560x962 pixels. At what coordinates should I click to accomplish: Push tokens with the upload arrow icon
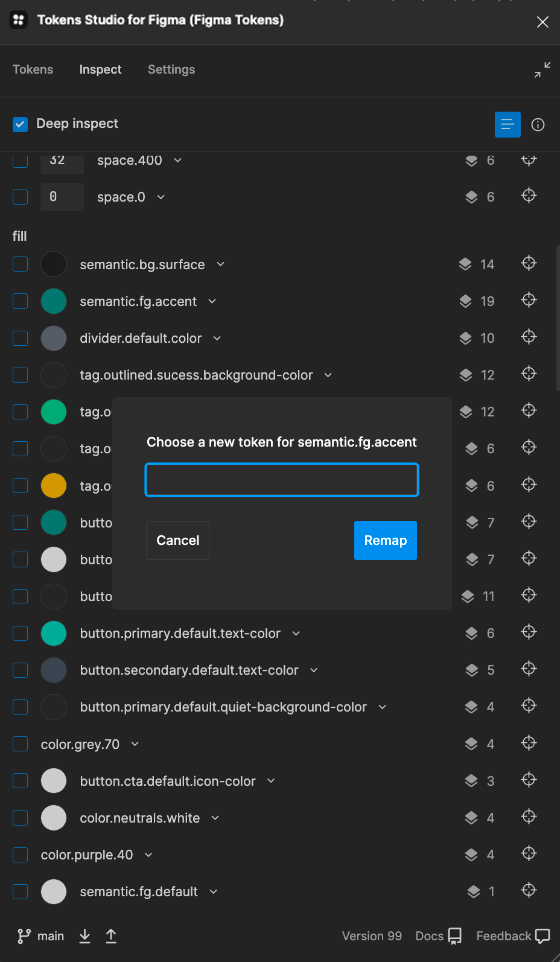[x=111, y=936]
